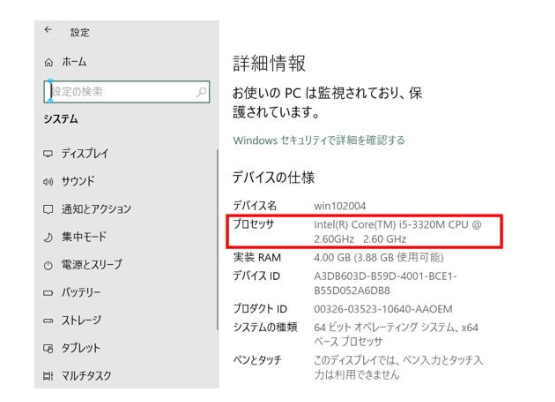Viewport: 555px width, 402px height.
Task: Click the 集中モード moon icon
Action: click(x=48, y=237)
